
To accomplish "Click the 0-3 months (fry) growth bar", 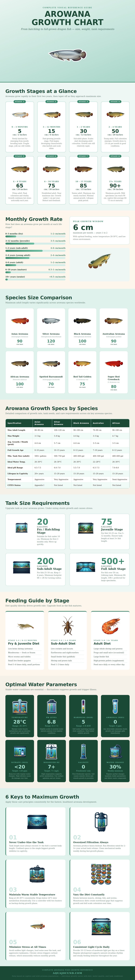I will (35, 237).
